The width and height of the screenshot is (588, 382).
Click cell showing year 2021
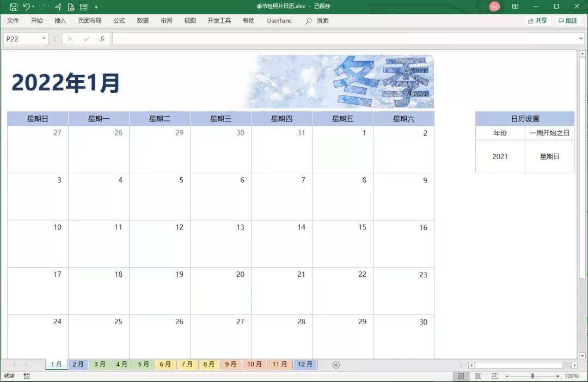500,157
